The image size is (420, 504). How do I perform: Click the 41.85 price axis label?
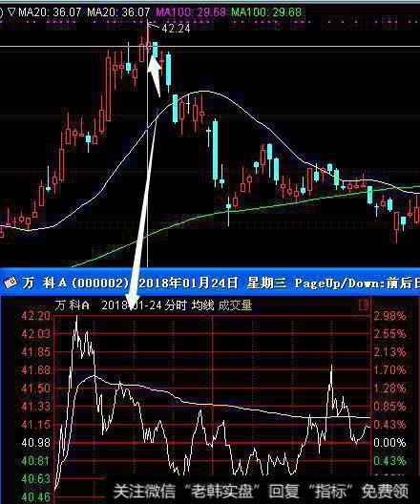pos(36,352)
